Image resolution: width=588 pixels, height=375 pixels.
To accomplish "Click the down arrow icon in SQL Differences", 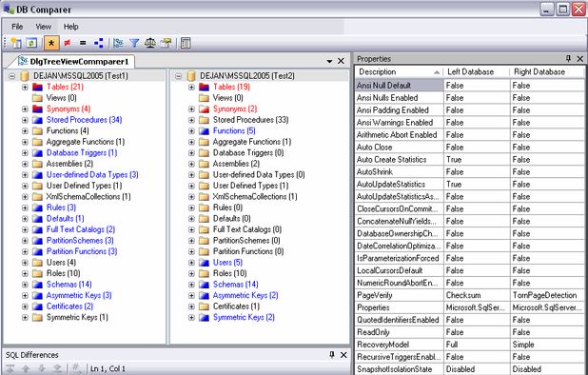I will [x=42, y=368].
